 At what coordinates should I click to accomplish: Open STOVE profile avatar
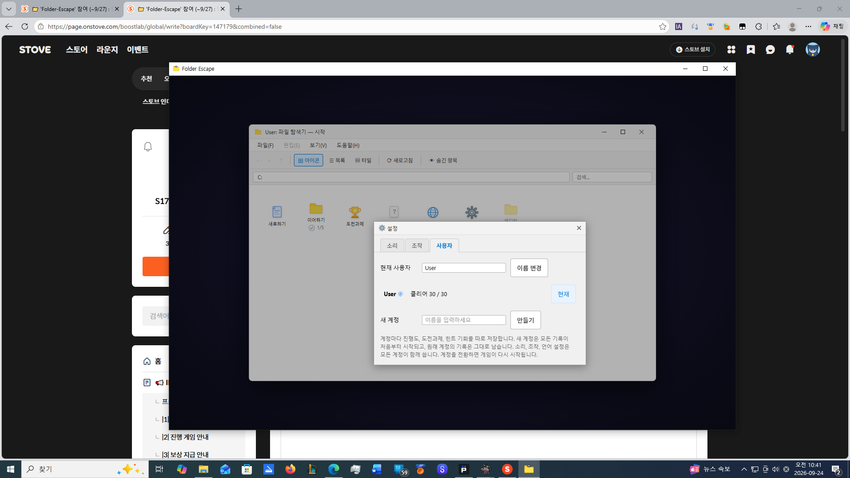point(813,49)
